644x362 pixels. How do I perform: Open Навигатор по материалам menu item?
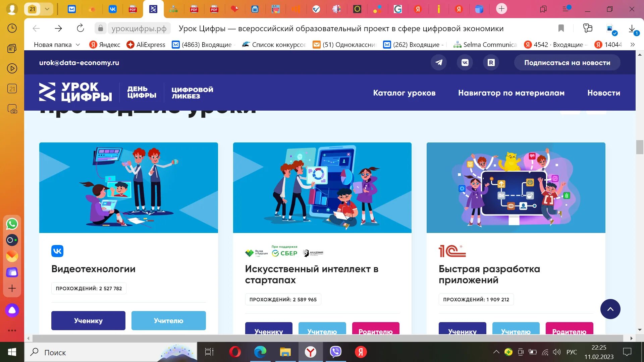point(511,93)
